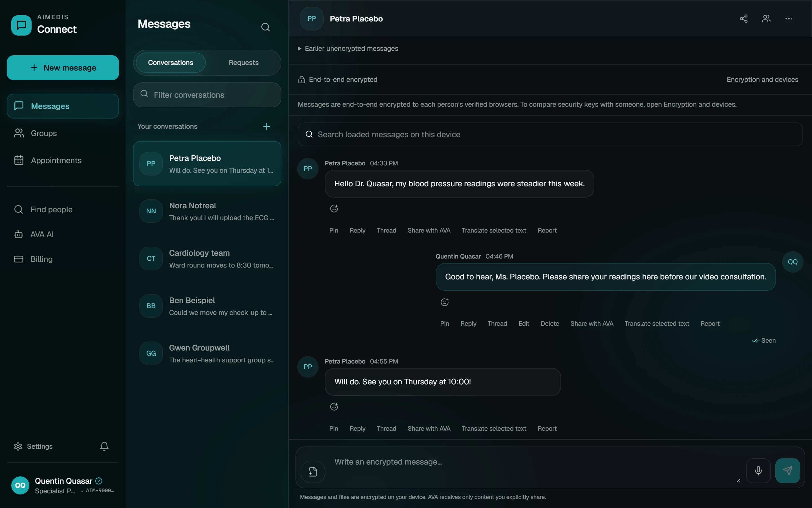Click the search icon beside Messages heading
Screen dimensions: 812x508
[x=265, y=27]
